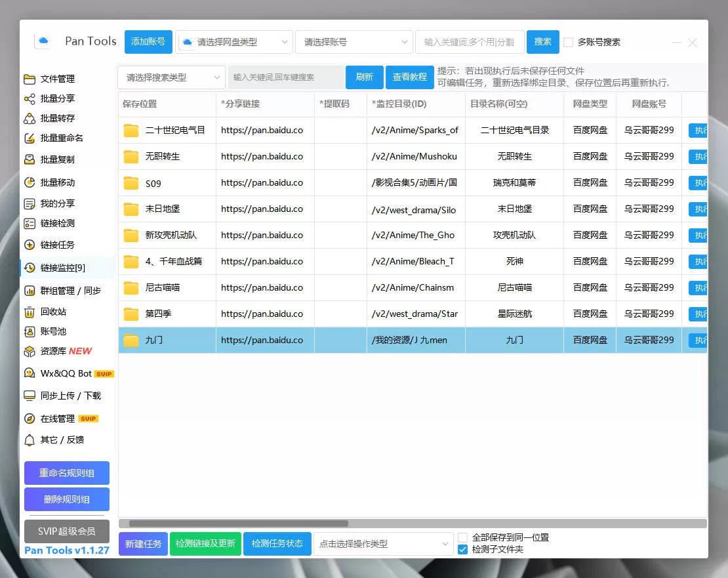
Task: Open the 请选择搜索类型 dropdown
Action: click(x=171, y=77)
